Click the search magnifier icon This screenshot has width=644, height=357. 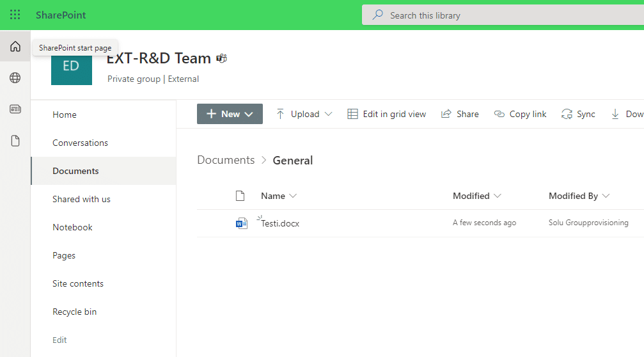(x=377, y=15)
